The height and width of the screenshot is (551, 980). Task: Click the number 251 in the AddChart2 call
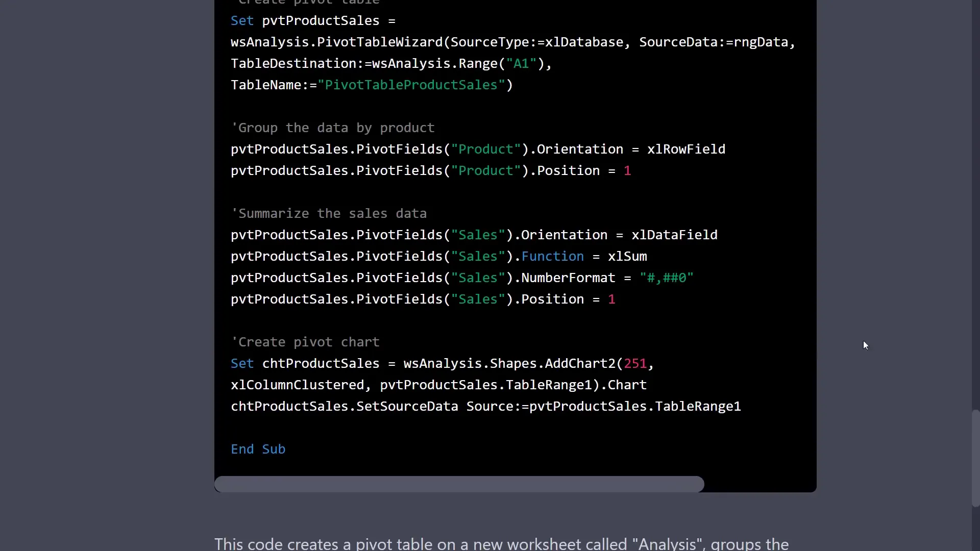pos(635,363)
